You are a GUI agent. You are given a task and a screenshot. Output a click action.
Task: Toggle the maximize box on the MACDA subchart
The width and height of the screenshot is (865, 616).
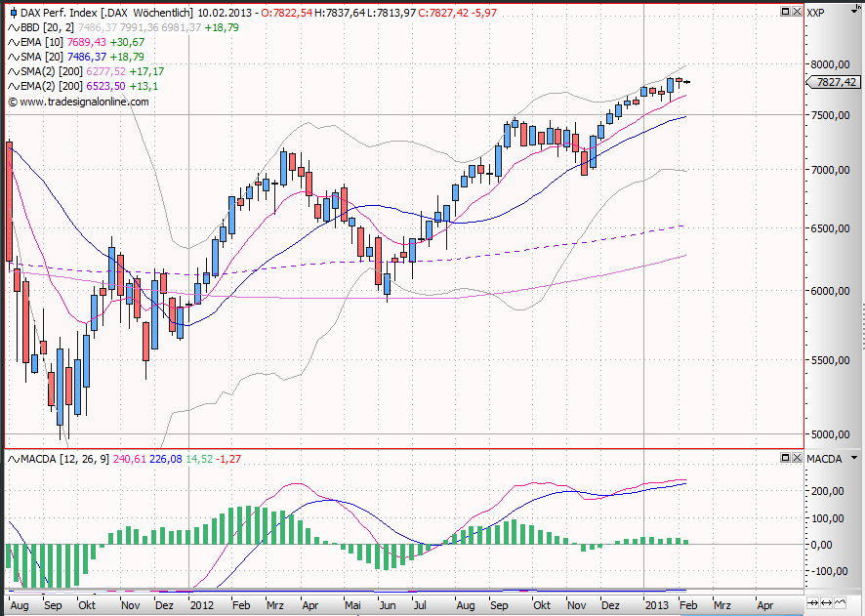click(786, 457)
